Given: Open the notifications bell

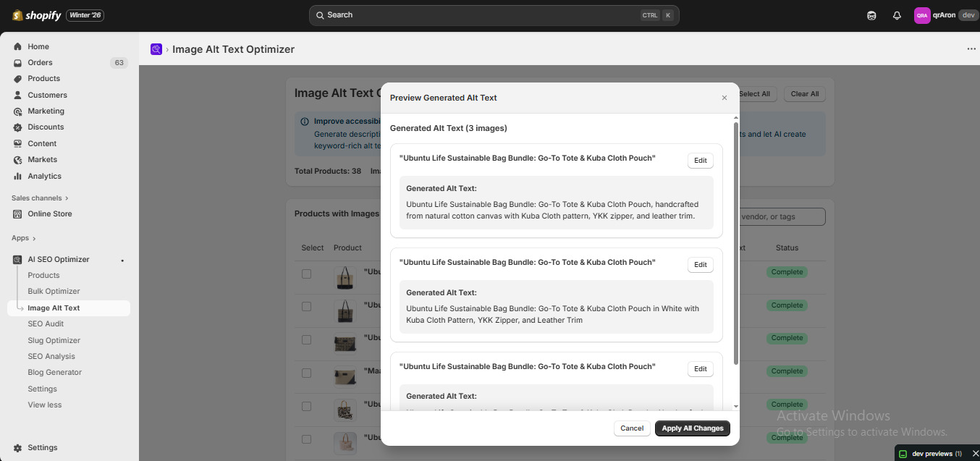Looking at the screenshot, I should point(897,15).
